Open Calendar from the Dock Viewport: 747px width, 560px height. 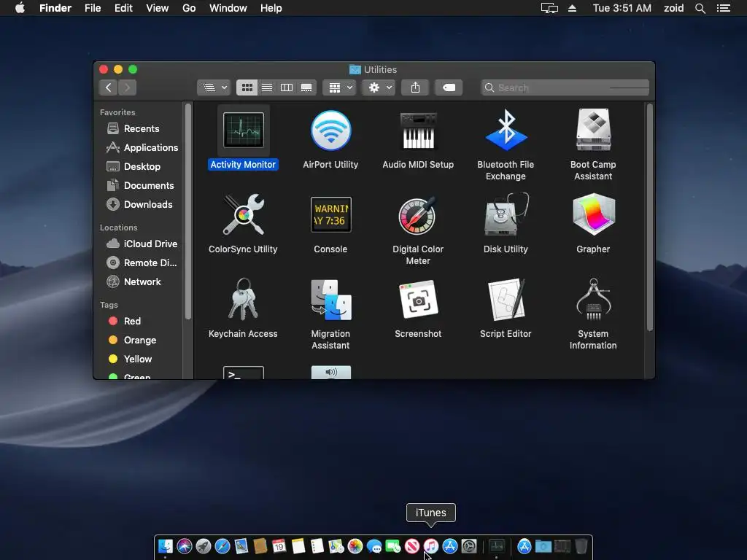coord(279,546)
